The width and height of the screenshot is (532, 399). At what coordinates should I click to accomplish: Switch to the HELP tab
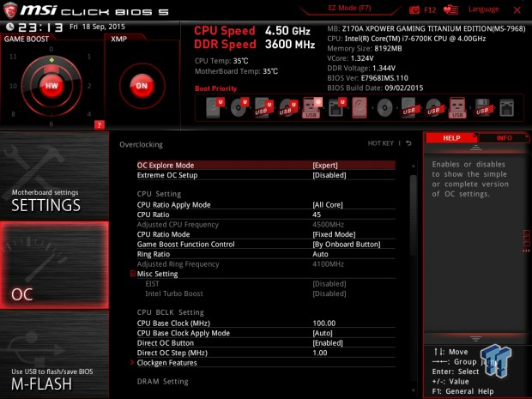(451, 138)
